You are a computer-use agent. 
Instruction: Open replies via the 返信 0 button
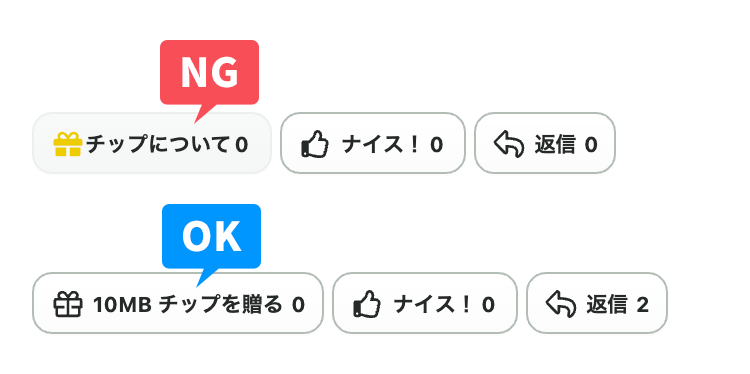point(545,143)
